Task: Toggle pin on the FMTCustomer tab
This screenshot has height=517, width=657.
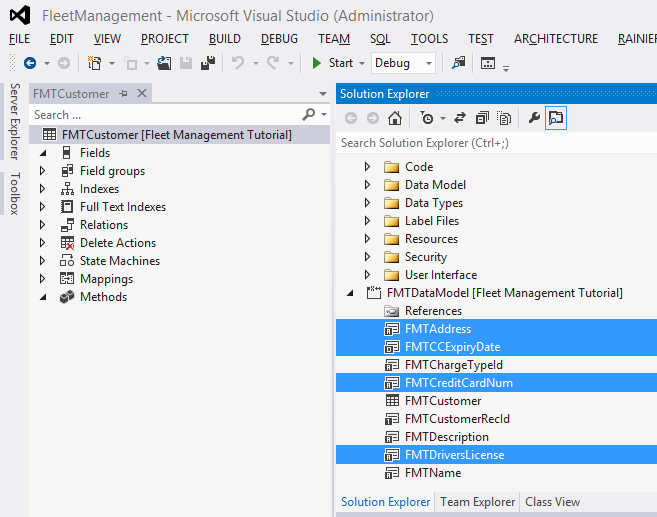Action: pos(124,93)
